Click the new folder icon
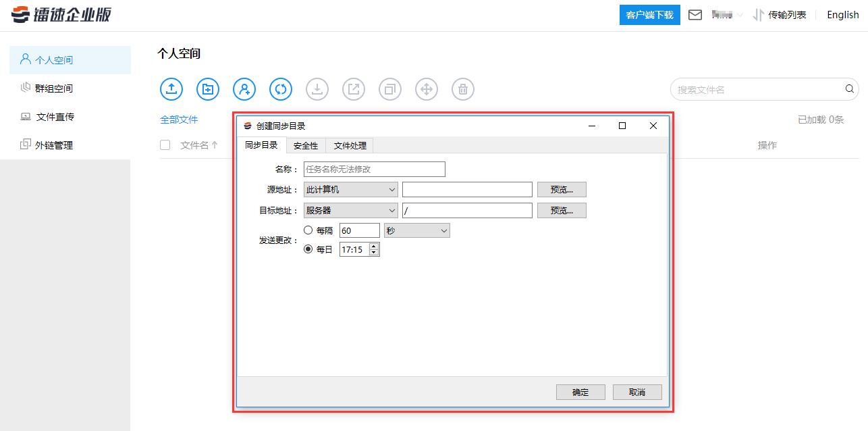 pos(207,88)
